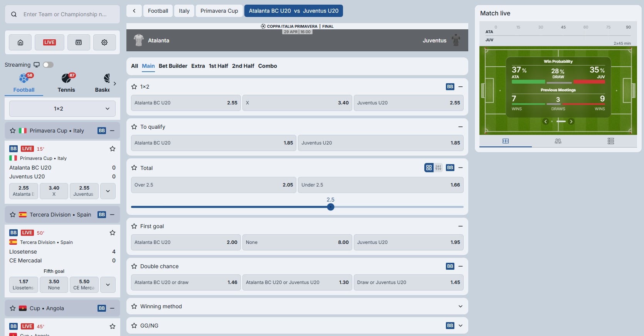
Task: Show previous Match live widget slide
Action: (545, 121)
